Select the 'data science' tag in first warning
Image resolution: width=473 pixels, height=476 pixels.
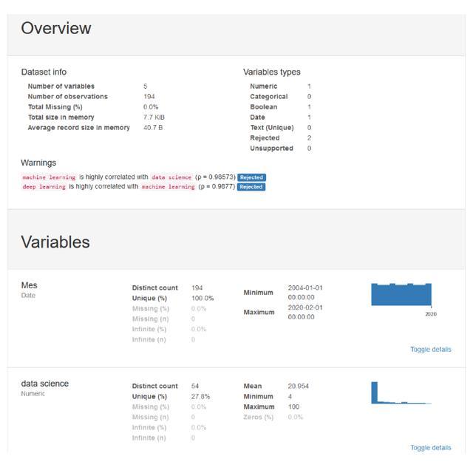[171, 177]
